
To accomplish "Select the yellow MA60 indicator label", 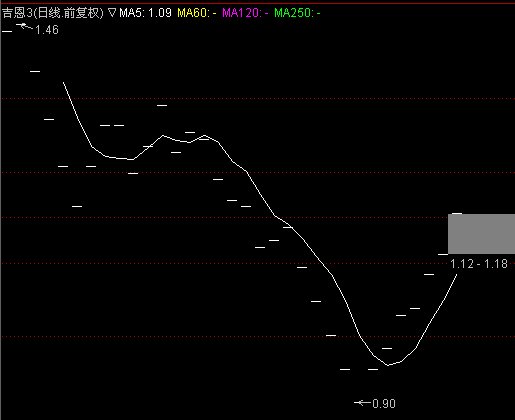I will pyautogui.click(x=197, y=13).
